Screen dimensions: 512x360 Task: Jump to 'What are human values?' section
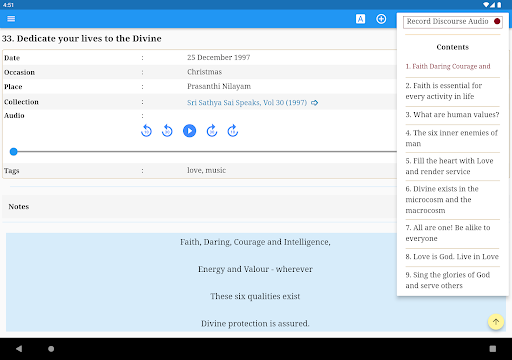(452, 115)
